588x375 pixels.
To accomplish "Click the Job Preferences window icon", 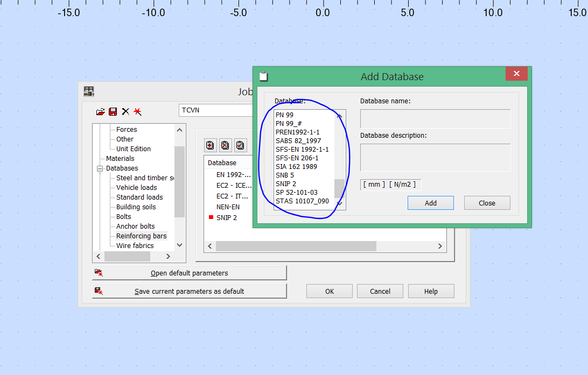I will point(88,91).
